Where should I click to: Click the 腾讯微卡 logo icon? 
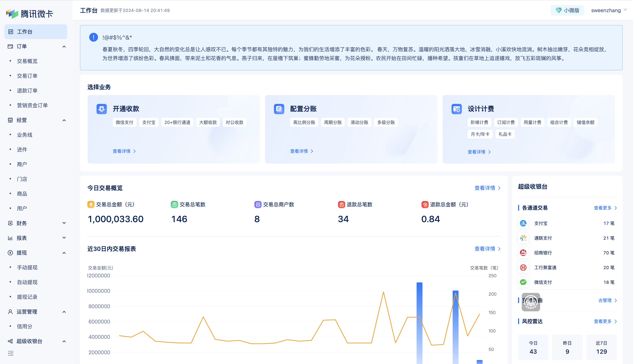(x=12, y=14)
